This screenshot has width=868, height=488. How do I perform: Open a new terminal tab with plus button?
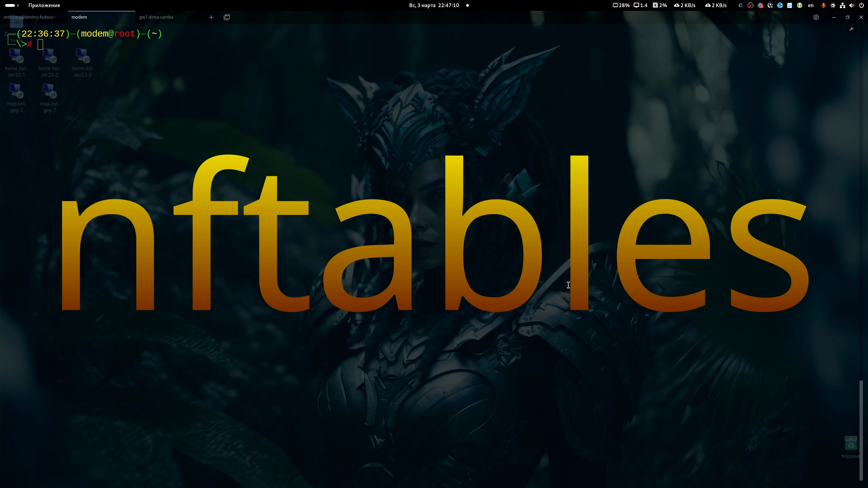click(x=211, y=17)
